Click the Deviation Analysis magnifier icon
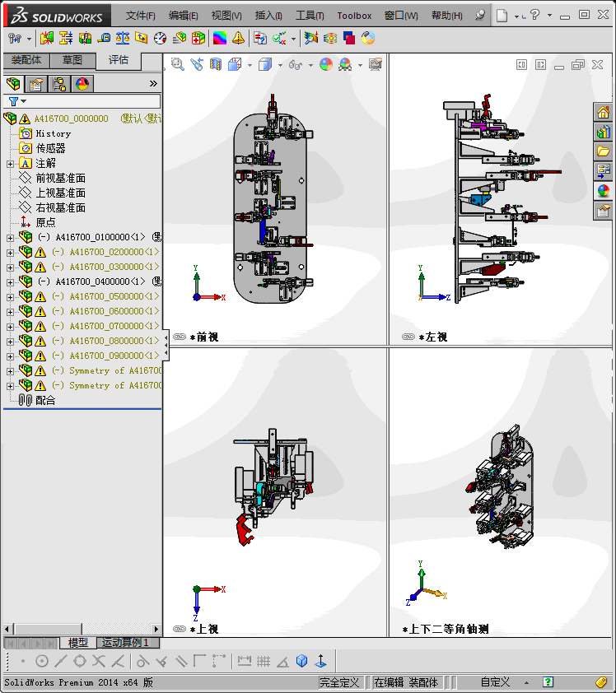The image size is (616, 693). [311, 39]
